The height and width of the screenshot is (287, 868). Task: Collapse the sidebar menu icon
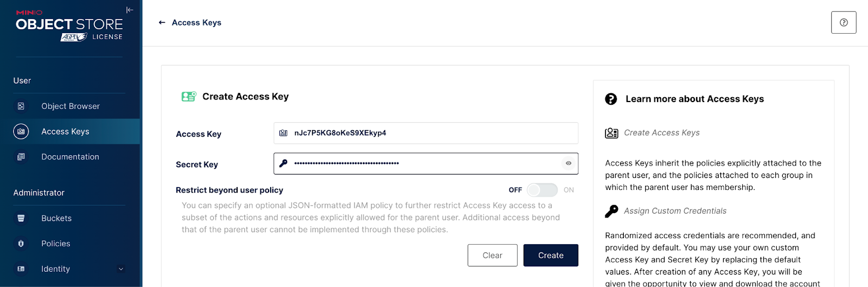[130, 10]
